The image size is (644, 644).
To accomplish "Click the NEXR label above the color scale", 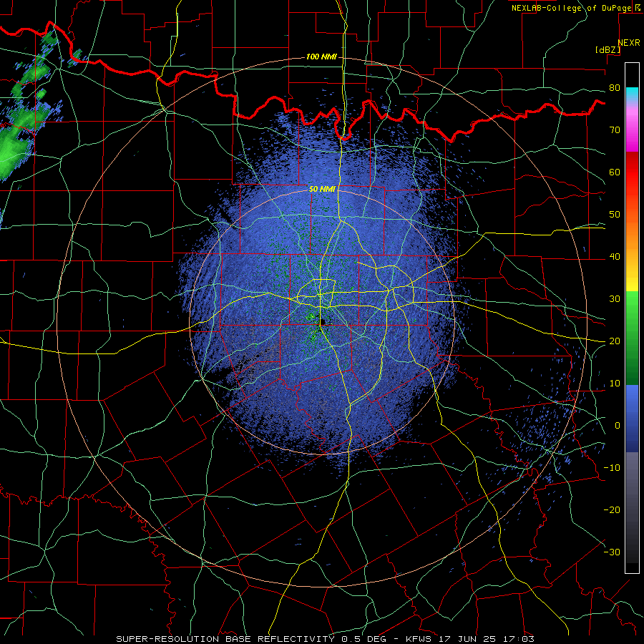I will [629, 43].
